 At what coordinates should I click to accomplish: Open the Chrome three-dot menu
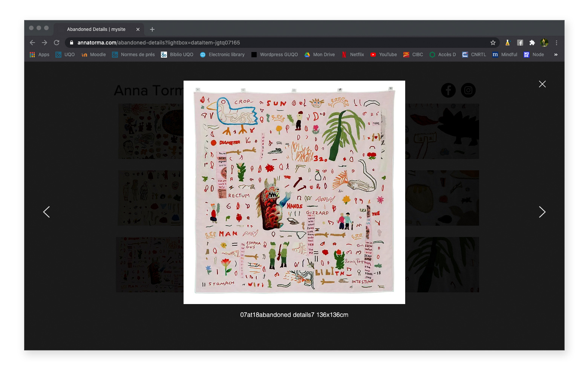(556, 43)
